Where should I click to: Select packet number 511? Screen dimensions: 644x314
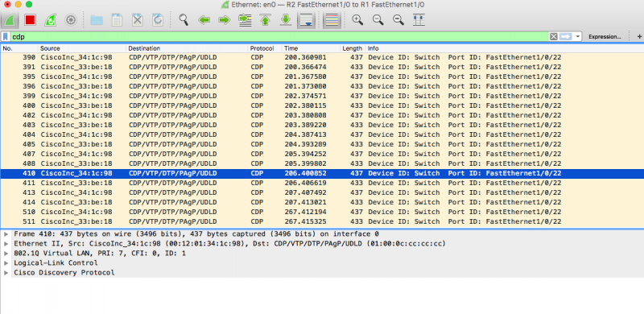[x=322, y=221]
